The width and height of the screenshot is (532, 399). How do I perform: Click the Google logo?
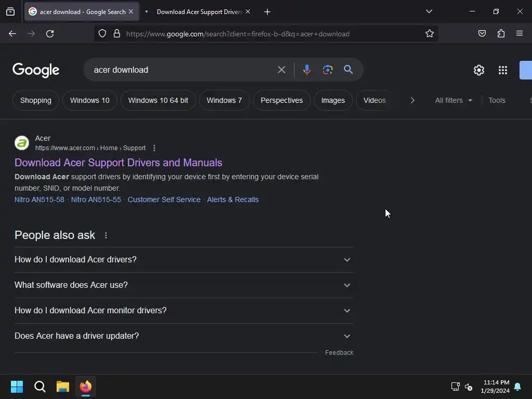(36, 70)
